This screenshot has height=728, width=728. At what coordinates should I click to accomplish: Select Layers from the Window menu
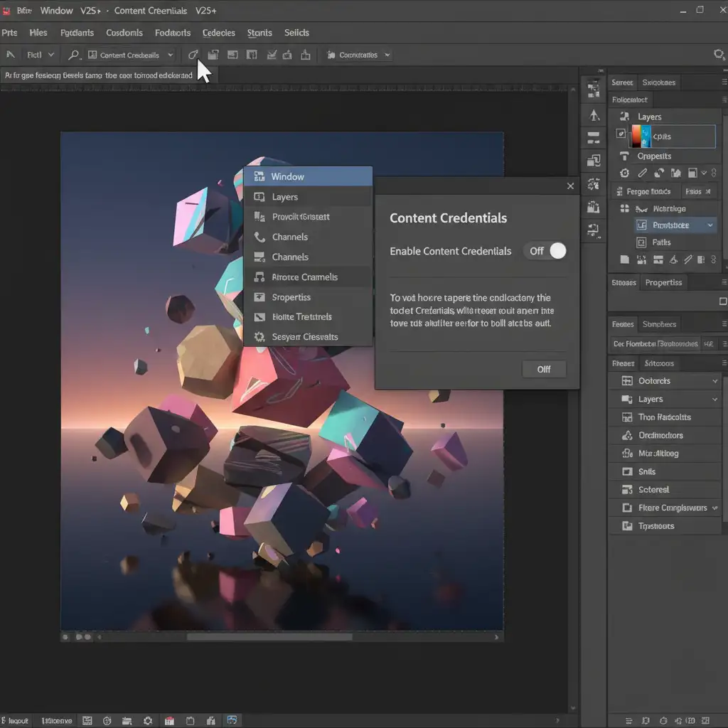pos(284,197)
